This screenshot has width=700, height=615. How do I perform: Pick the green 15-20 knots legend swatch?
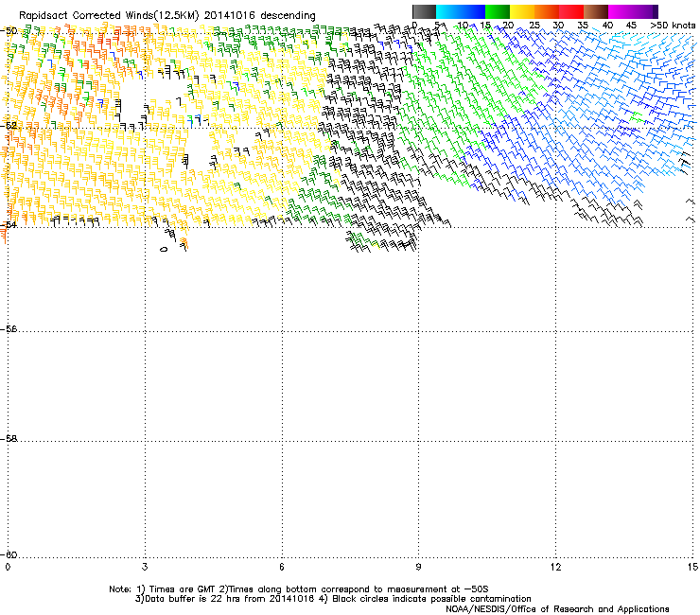point(498,11)
